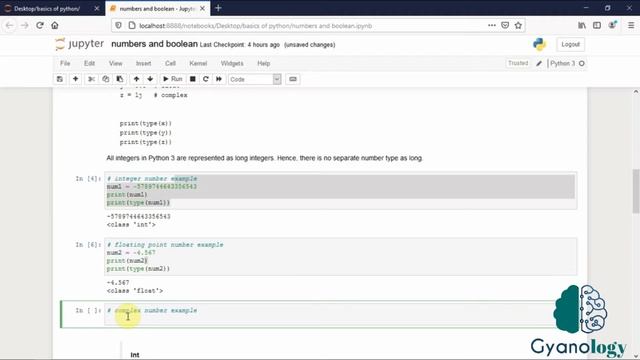Open a new browser tab
This screenshot has height=360, width=640.
[218, 8]
